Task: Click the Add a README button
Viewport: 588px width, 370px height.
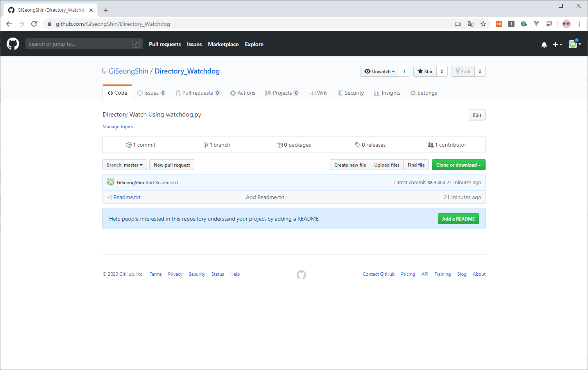Action: point(458,219)
